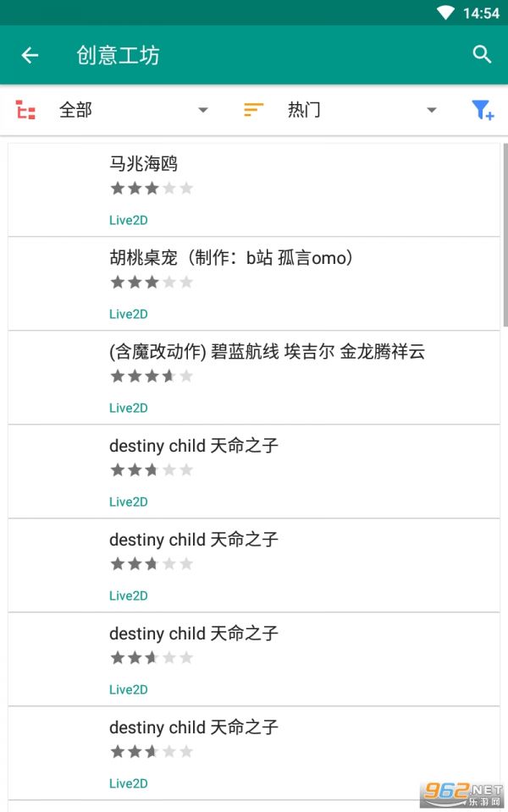Screen dimensions: 508x812
Task: Tap the 创意工坊 header title
Action: (x=119, y=55)
